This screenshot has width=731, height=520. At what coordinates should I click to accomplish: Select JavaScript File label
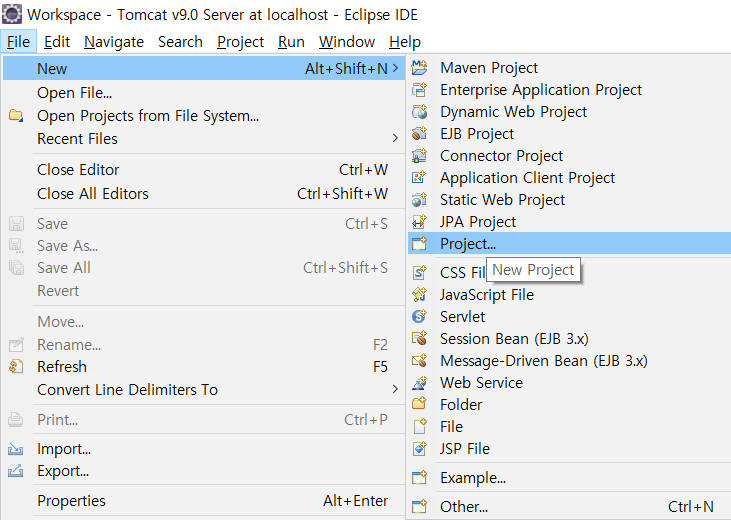487,294
